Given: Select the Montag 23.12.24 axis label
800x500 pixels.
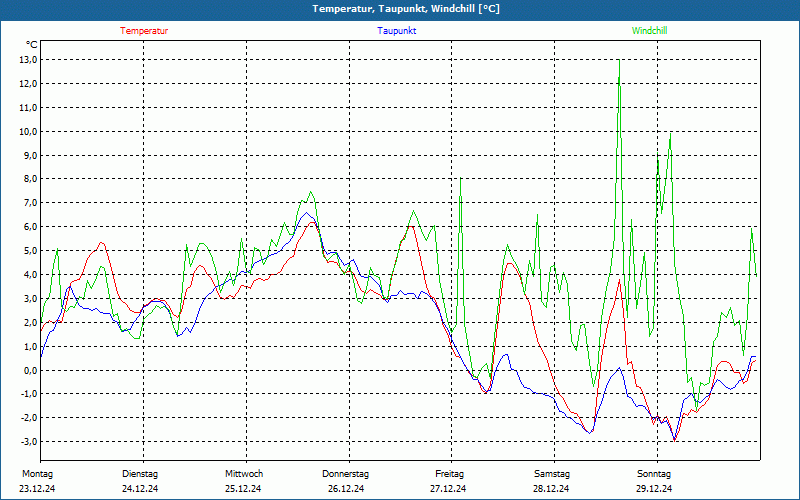Looking at the screenshot, I should pyautogui.click(x=37, y=481).
